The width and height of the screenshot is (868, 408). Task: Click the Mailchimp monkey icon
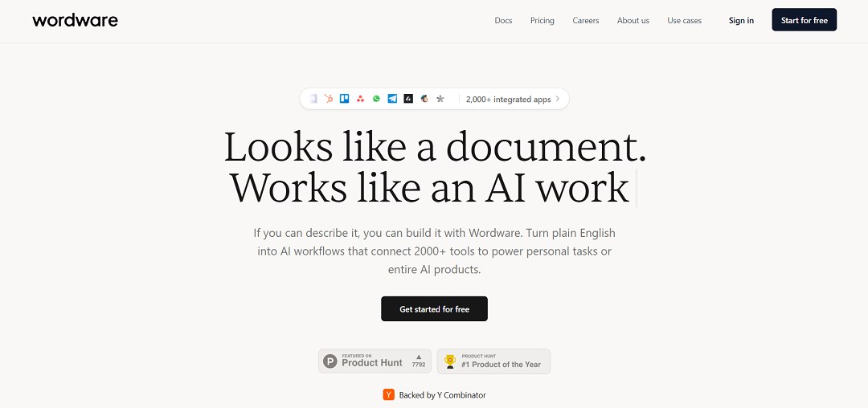tap(424, 99)
